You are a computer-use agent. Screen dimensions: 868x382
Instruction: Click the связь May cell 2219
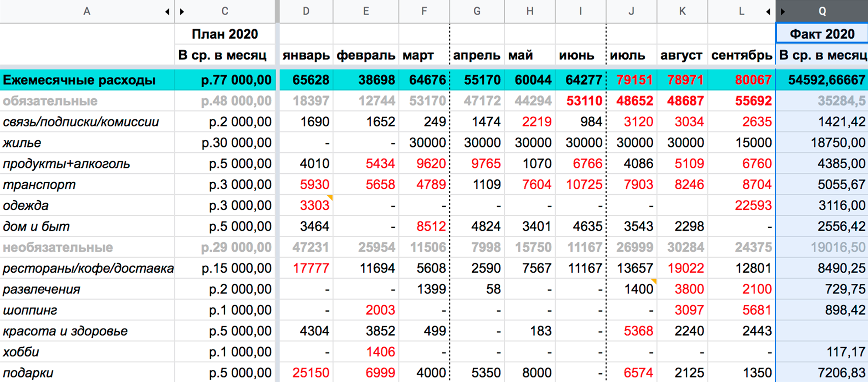click(x=530, y=122)
